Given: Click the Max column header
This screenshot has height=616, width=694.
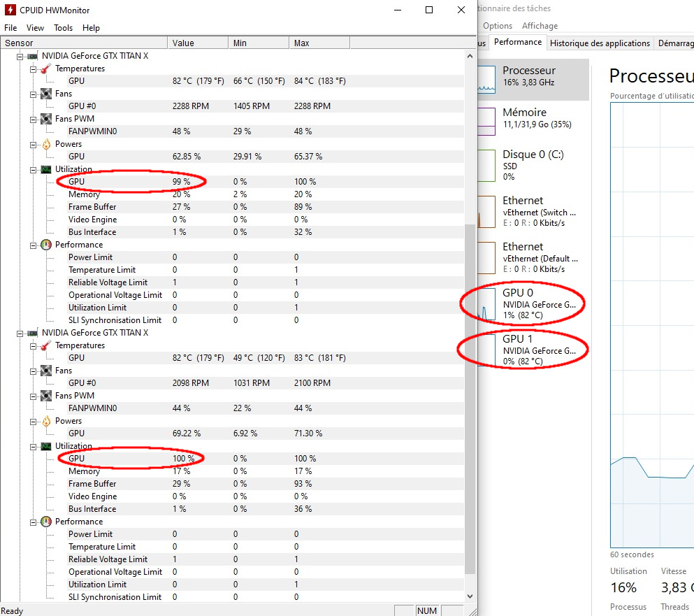Looking at the screenshot, I should [319, 43].
